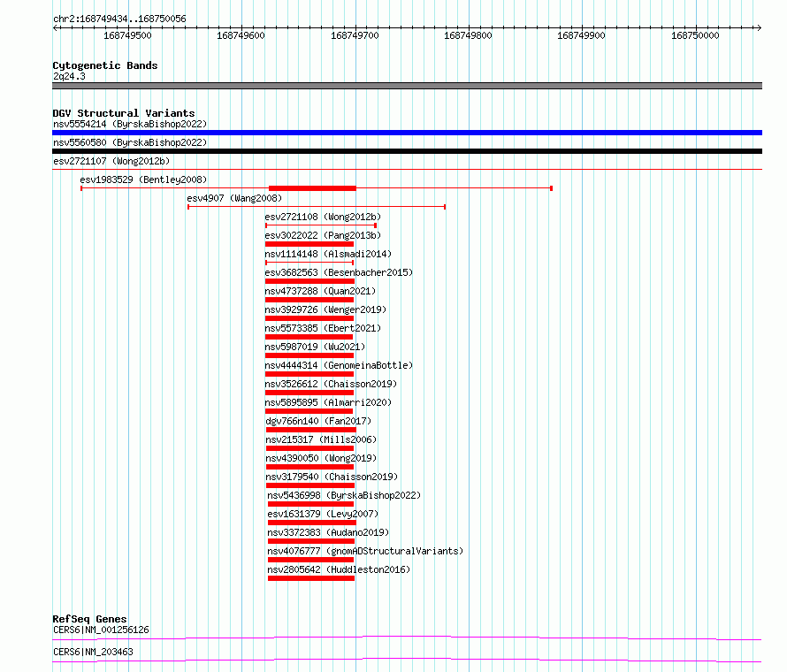Click the nsv5987019 (Wu2021) label
The image size is (787, 672).
[315, 347]
